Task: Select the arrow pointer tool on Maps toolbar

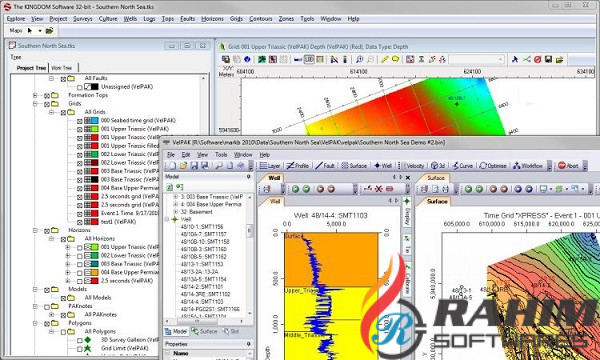Action: click(x=30, y=31)
